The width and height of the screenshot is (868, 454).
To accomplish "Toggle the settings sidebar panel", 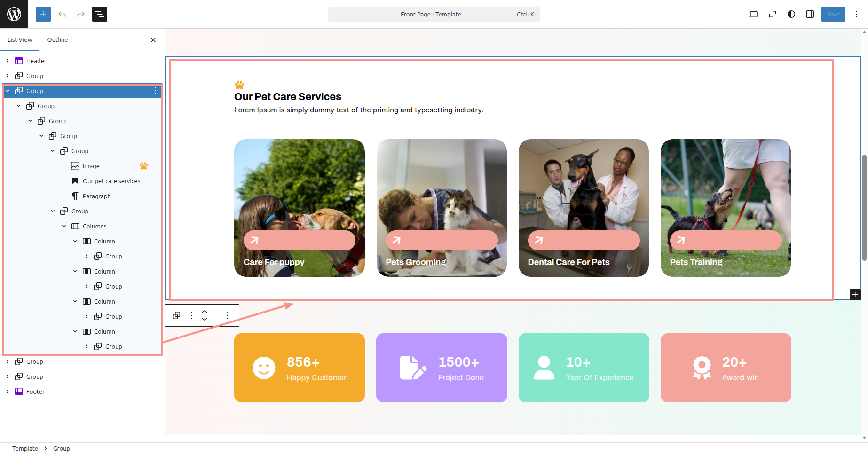I will (810, 14).
